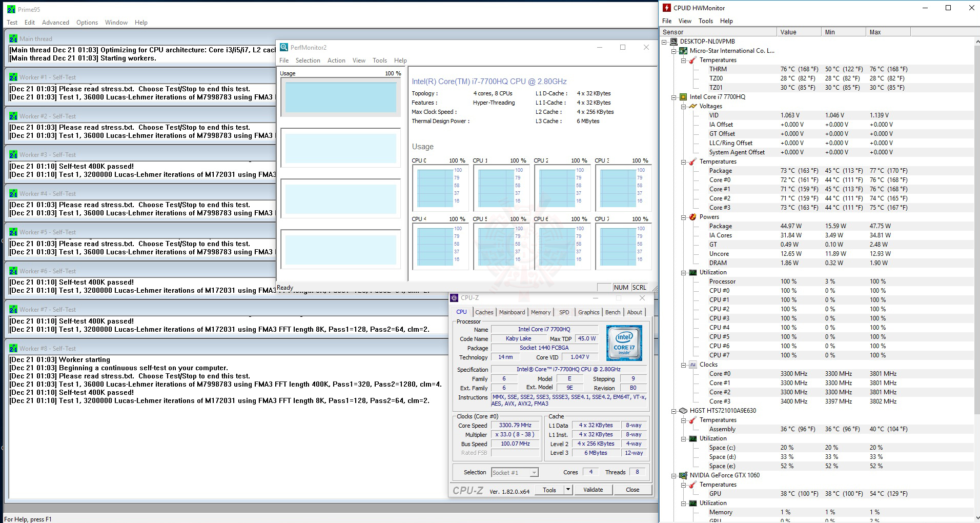Click the PerfMonitor2 window icon
Screen dimensions: 980x523
283,47
